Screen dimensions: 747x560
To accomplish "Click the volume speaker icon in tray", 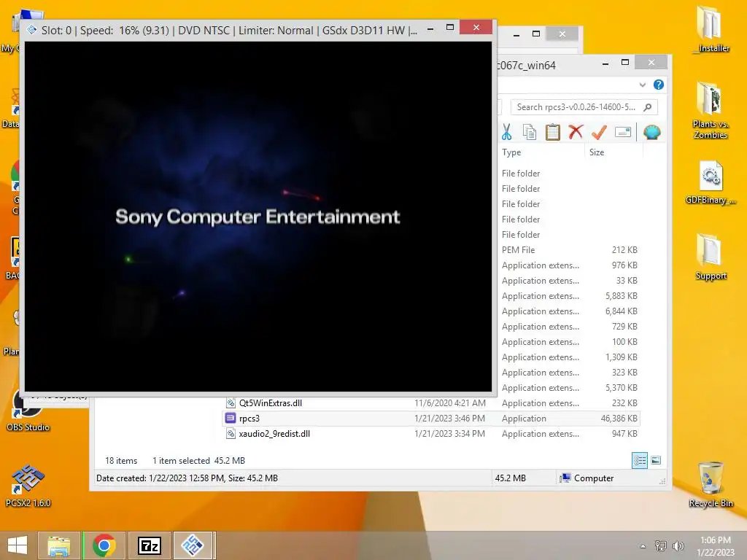I will 678,546.
